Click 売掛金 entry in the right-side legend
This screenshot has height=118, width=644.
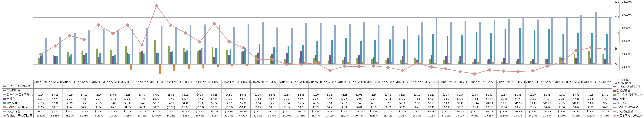(621, 99)
